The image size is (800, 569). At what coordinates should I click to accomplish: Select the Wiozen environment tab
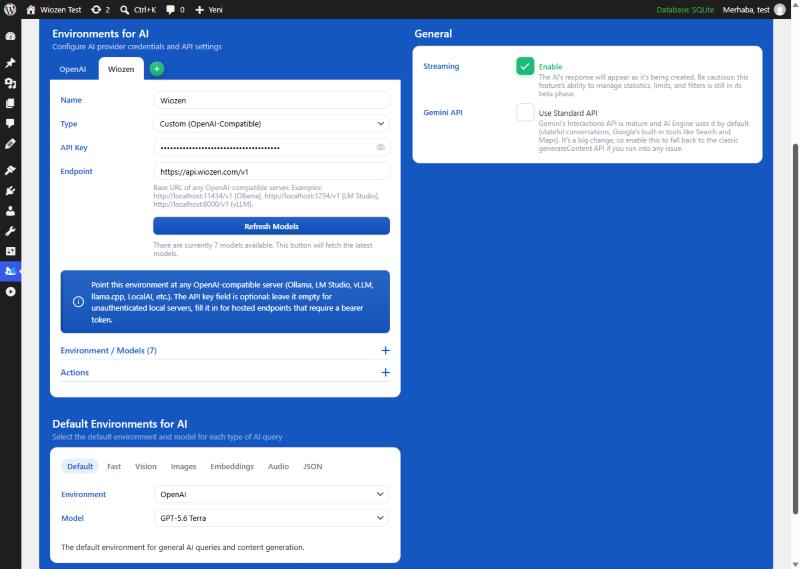pyautogui.click(x=121, y=69)
